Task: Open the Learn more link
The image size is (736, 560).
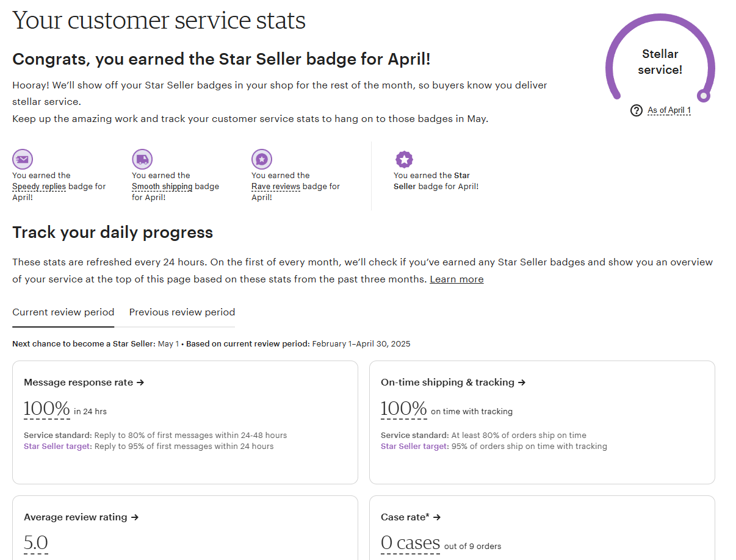Action: (456, 279)
